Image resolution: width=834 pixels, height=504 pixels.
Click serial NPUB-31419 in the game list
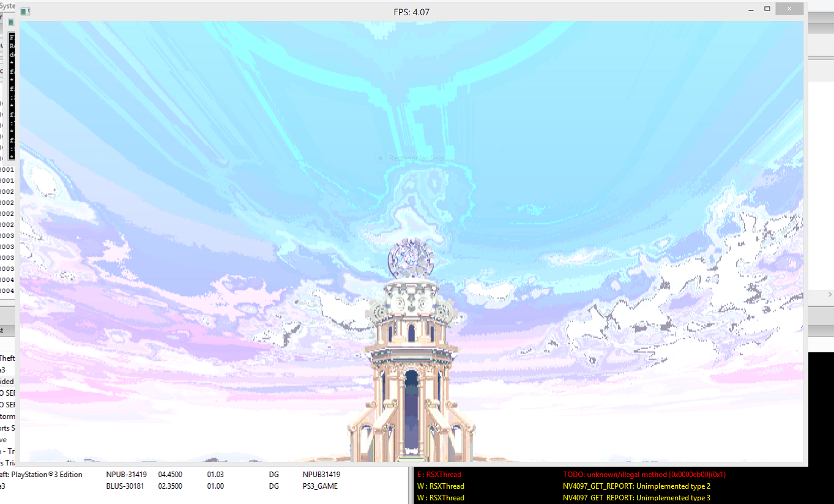126,474
